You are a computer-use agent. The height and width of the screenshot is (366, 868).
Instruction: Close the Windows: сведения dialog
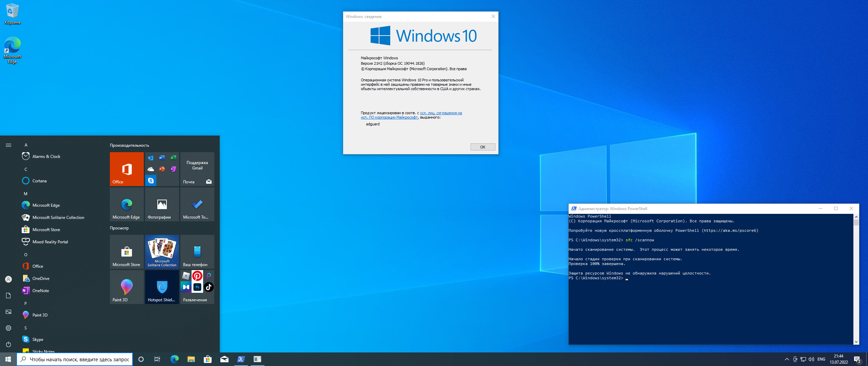point(493,16)
